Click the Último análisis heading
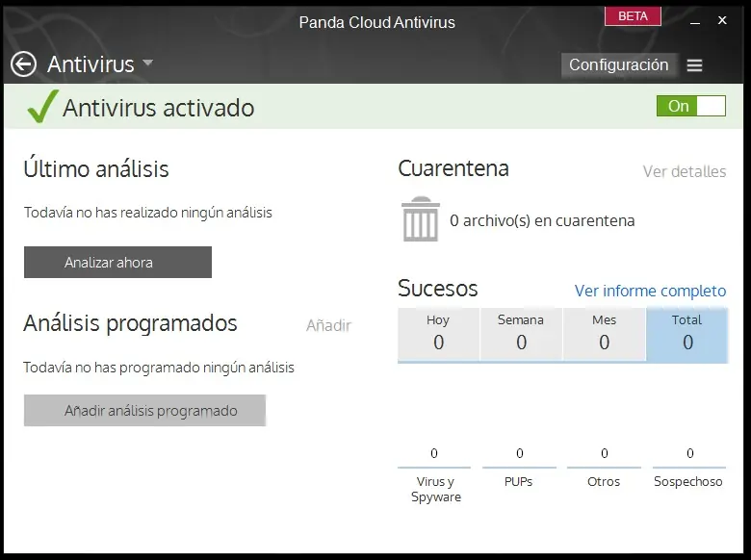 coord(96,168)
